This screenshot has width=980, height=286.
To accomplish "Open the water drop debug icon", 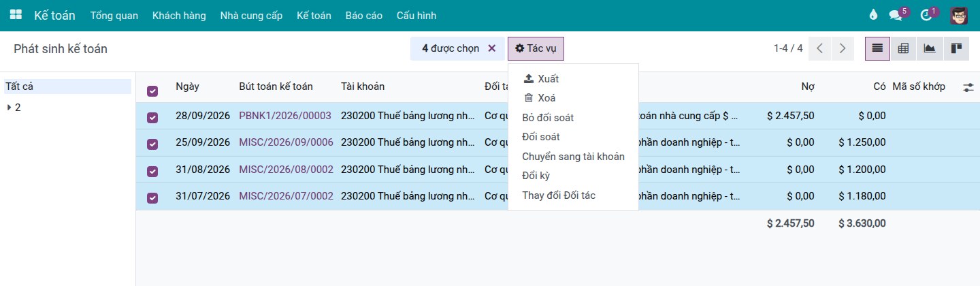I will [x=874, y=15].
